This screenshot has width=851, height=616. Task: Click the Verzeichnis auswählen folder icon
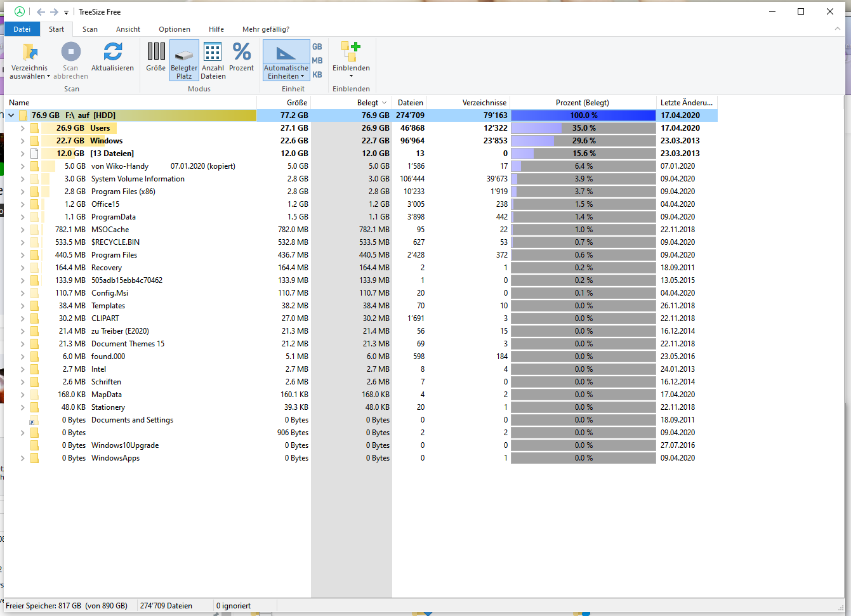[29, 52]
